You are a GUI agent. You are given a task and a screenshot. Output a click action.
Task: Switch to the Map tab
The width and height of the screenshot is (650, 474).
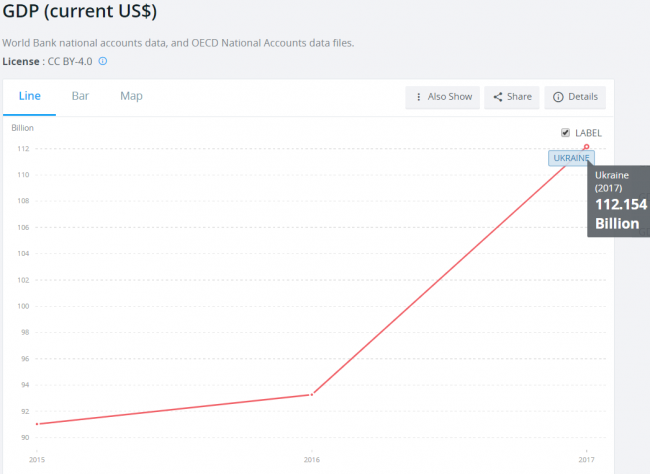click(131, 96)
